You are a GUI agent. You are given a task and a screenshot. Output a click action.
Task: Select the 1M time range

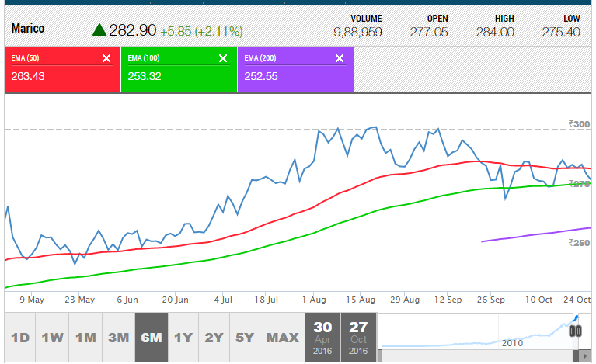tap(85, 338)
